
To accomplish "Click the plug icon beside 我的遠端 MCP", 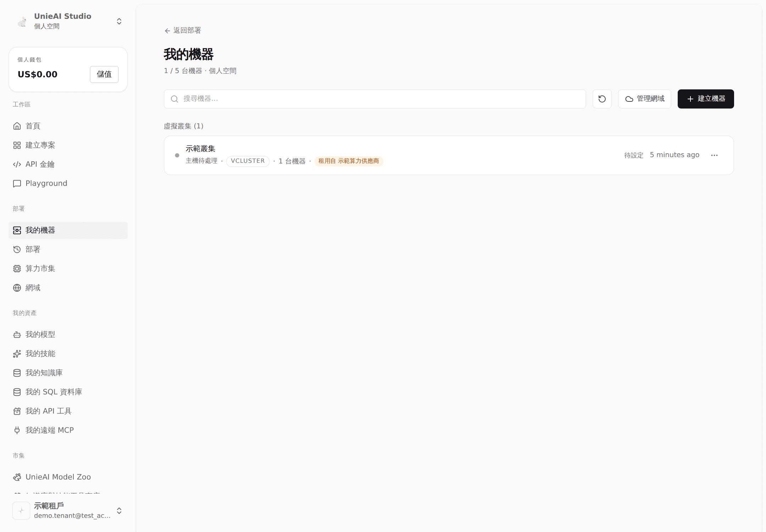I will (17, 430).
